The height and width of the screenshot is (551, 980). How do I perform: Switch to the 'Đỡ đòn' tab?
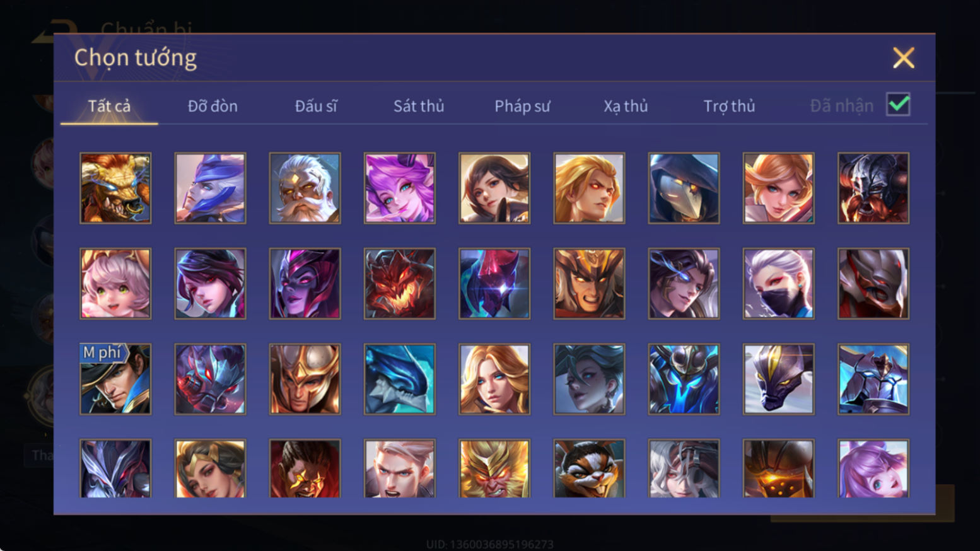(213, 106)
